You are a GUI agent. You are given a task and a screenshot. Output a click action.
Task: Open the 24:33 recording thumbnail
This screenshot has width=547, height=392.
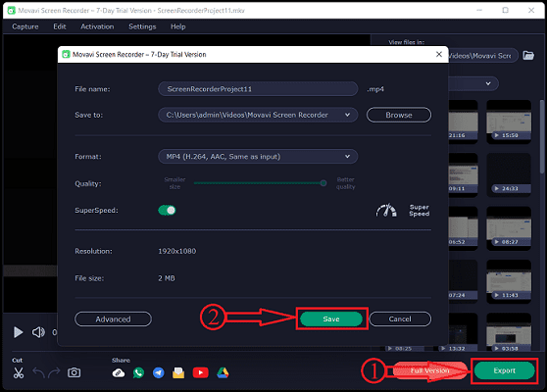tap(509, 175)
